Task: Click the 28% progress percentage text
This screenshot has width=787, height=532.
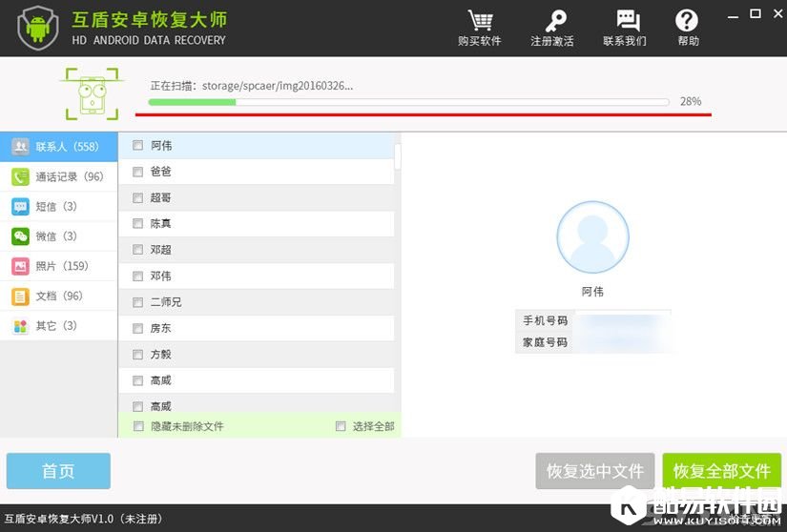Action: point(691,101)
